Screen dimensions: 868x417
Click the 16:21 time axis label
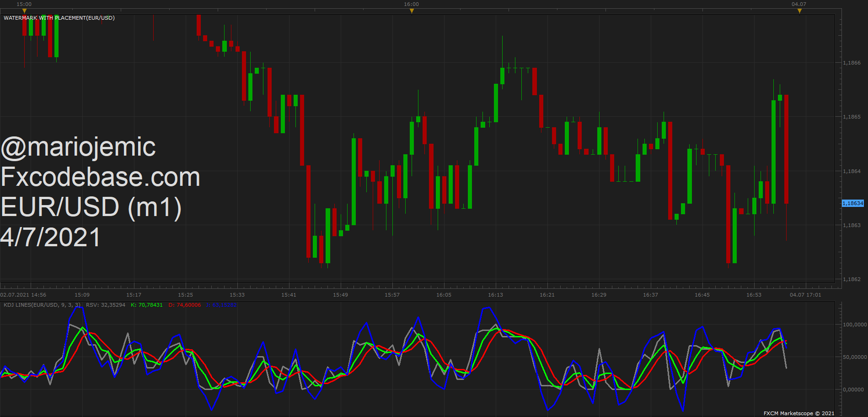click(547, 295)
